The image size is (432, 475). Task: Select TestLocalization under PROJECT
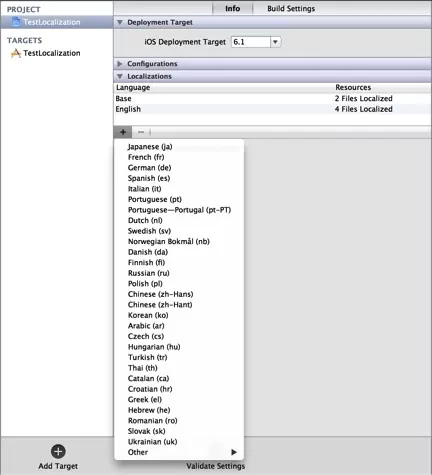point(57,22)
